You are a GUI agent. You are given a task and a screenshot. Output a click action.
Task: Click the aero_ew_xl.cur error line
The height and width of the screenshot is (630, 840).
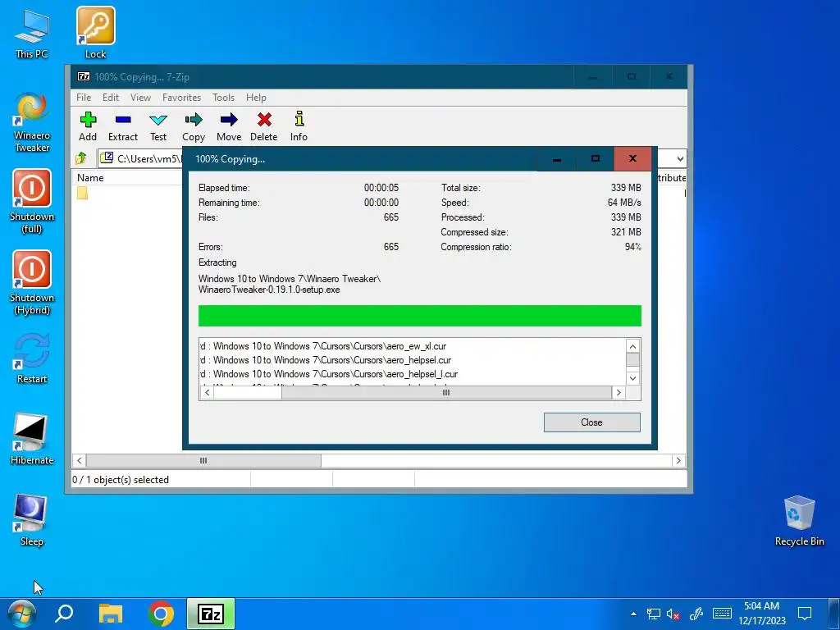pos(323,346)
